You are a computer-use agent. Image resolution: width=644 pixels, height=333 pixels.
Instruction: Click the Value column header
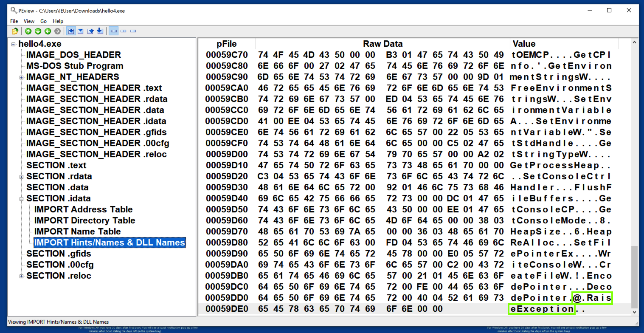[x=564, y=44]
